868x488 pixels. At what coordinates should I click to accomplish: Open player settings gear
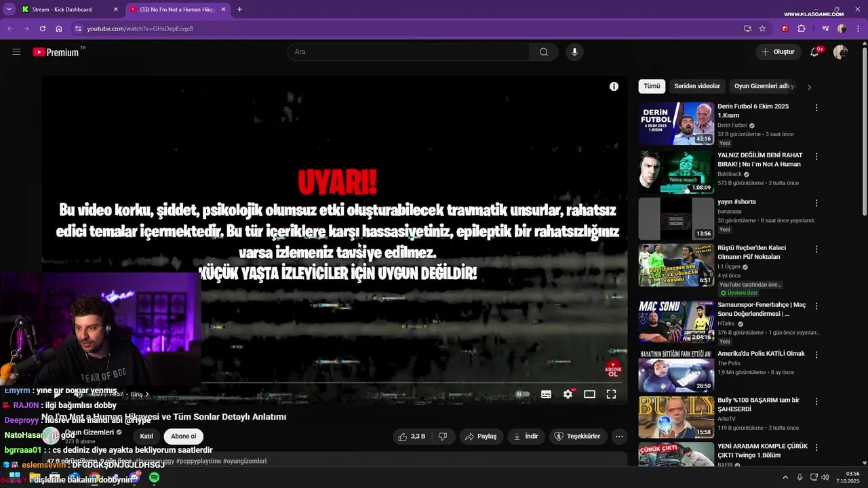(x=568, y=394)
